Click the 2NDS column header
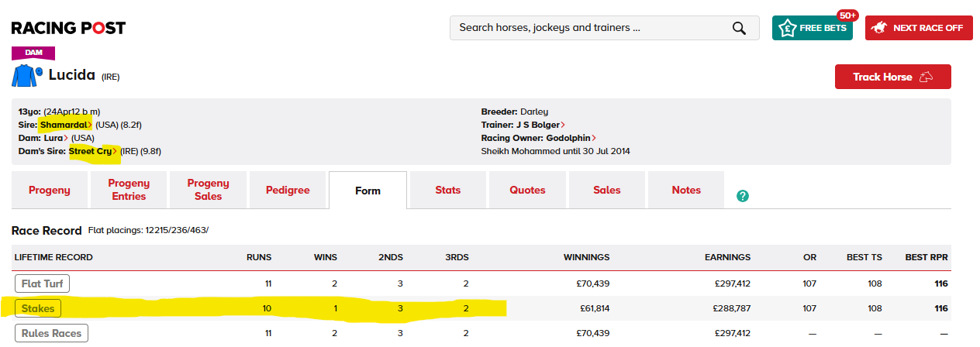 pos(391,257)
